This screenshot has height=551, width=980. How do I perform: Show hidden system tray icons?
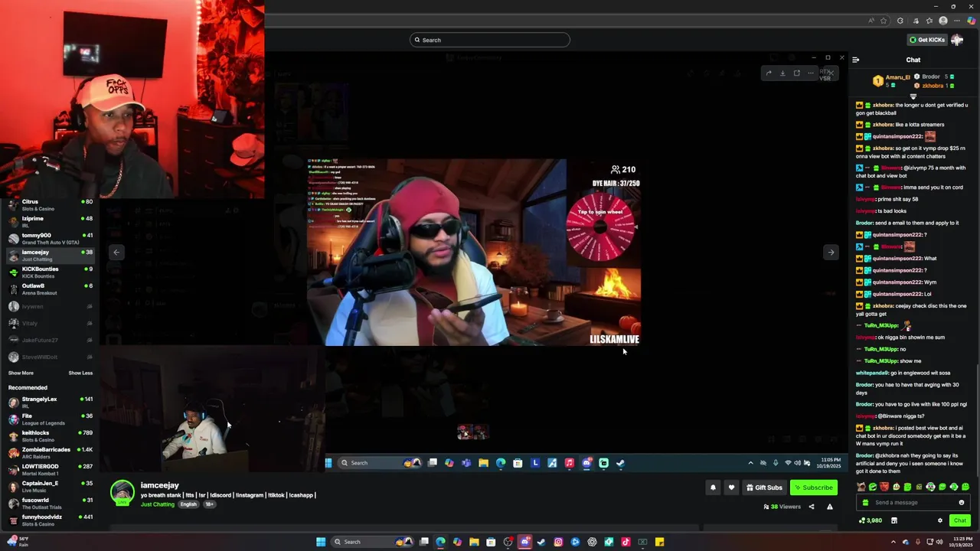(893, 542)
